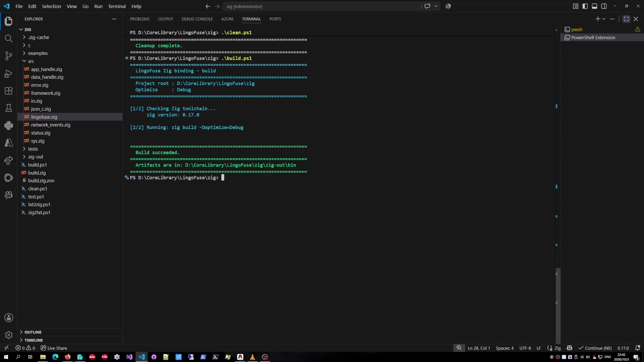This screenshot has width=644, height=362.
Task: Open Firefox from the taskbar
Action: 67,357
